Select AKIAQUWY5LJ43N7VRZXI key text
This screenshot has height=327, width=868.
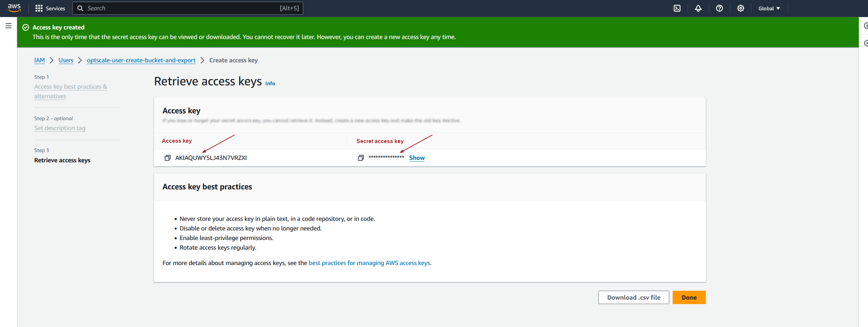(211, 158)
